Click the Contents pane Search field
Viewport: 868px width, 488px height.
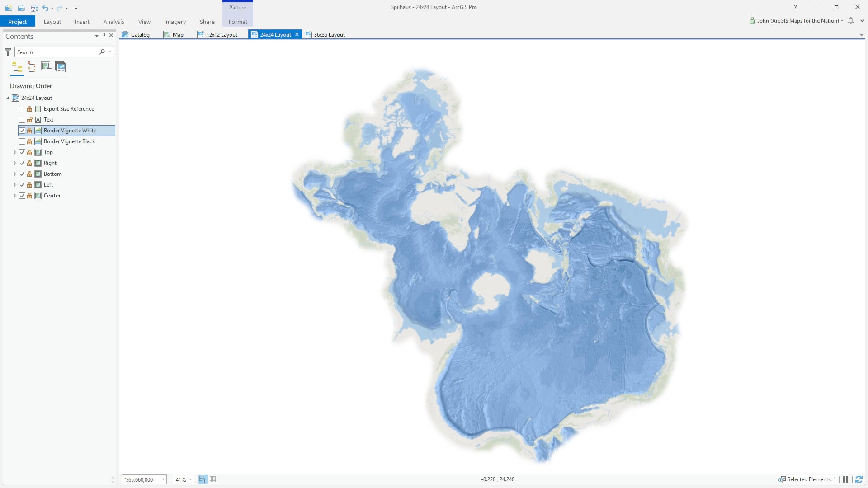pos(57,52)
